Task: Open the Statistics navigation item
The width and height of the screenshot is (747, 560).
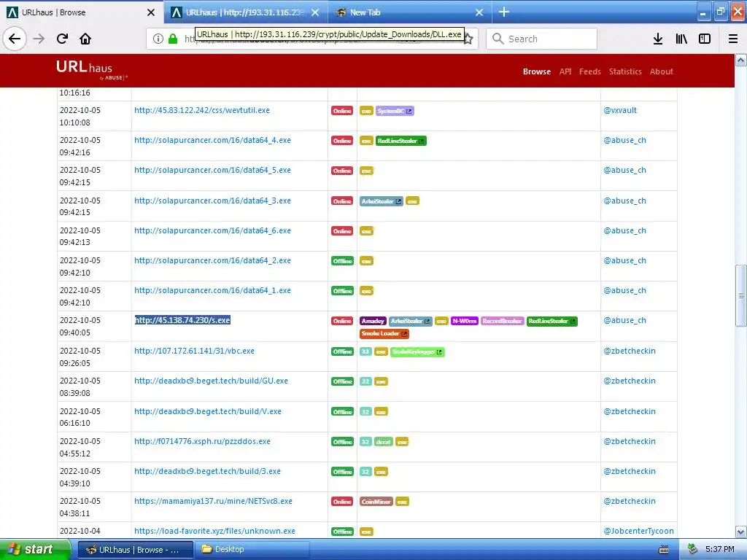Action: [625, 71]
